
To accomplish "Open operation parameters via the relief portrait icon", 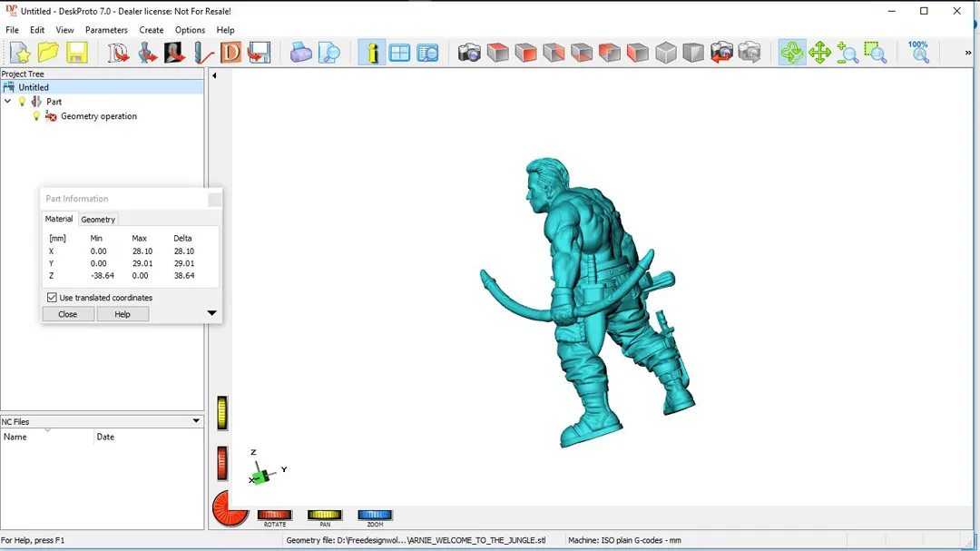I will pos(174,53).
